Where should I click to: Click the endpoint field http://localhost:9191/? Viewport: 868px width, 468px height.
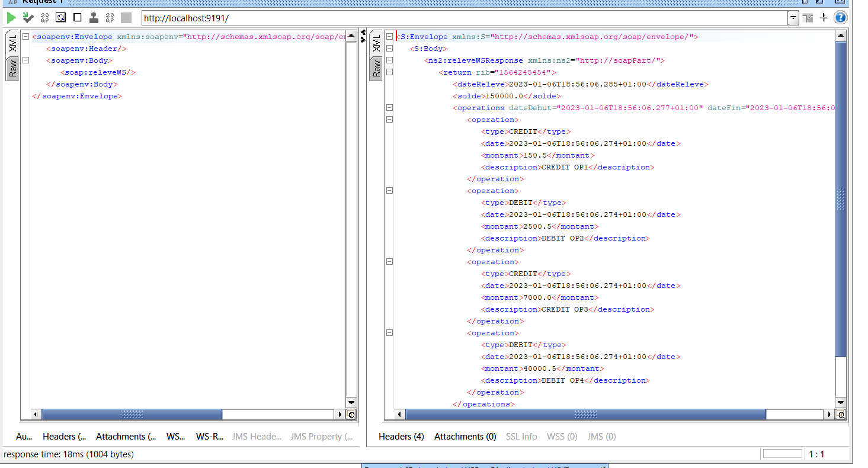point(465,18)
